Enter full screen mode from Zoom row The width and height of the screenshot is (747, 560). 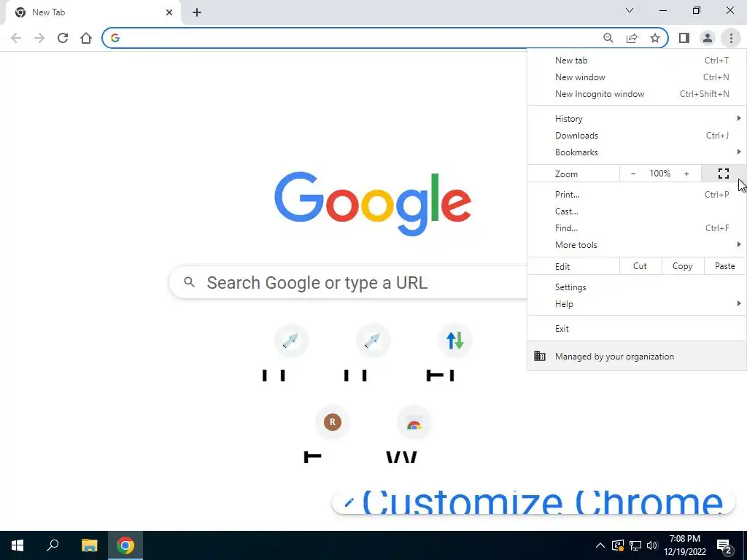[723, 174]
